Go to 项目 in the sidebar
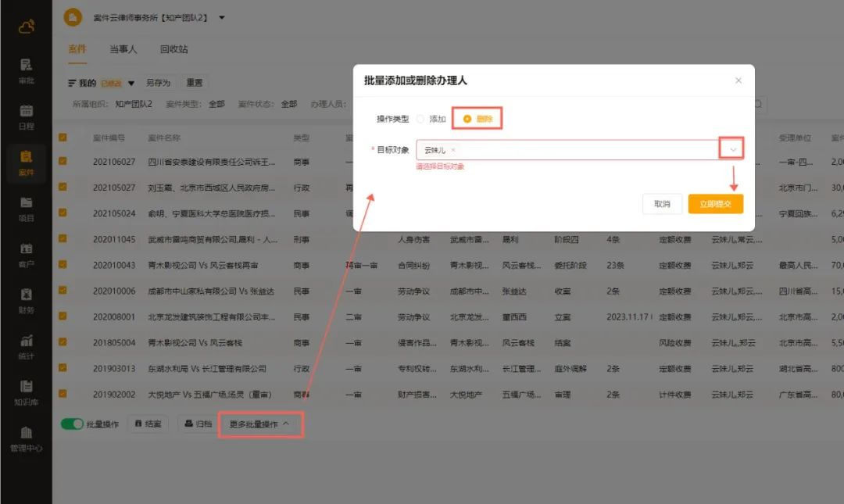The image size is (844, 504). [x=26, y=208]
